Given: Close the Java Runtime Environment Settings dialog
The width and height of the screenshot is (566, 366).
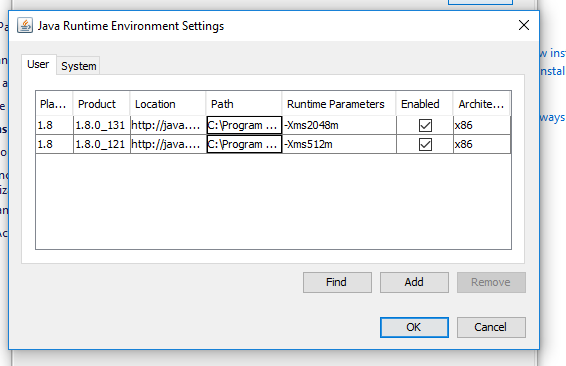Looking at the screenshot, I should (x=524, y=25).
